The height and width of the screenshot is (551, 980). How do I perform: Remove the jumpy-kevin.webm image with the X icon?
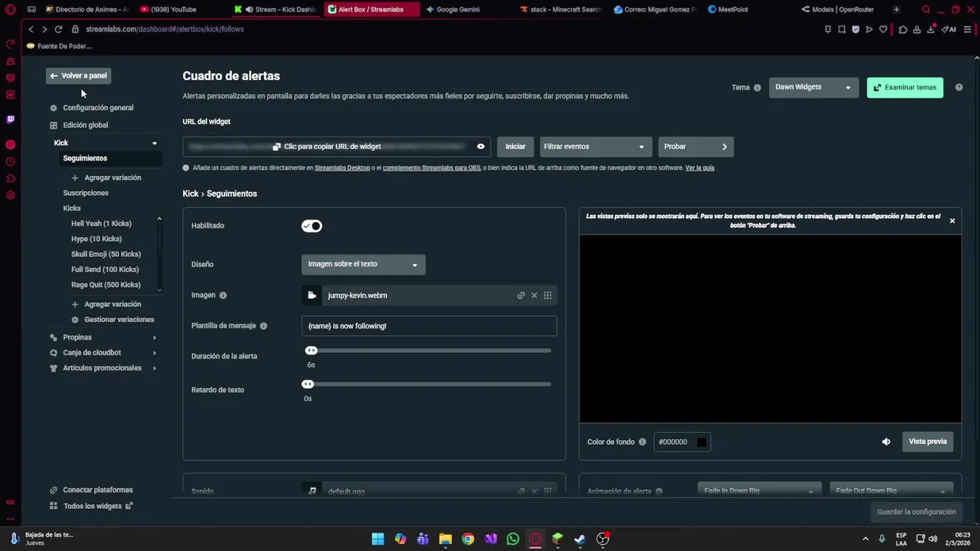(534, 295)
